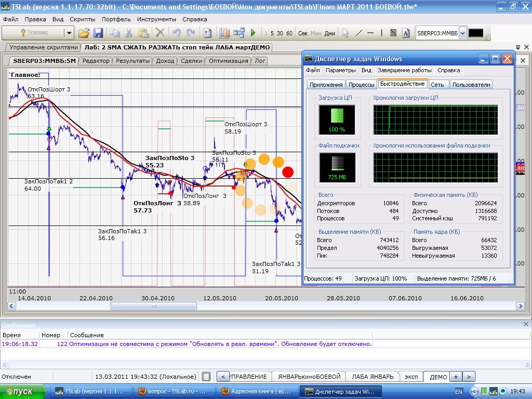532x399 pixels.
Task: Expand hidden system tray icons chevron
Action: click(x=474, y=391)
